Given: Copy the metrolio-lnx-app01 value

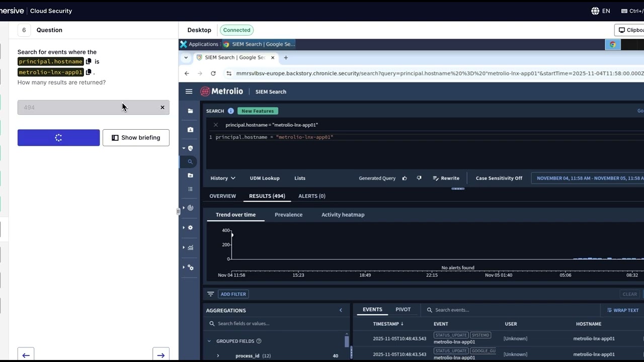Looking at the screenshot, I should [x=89, y=72].
